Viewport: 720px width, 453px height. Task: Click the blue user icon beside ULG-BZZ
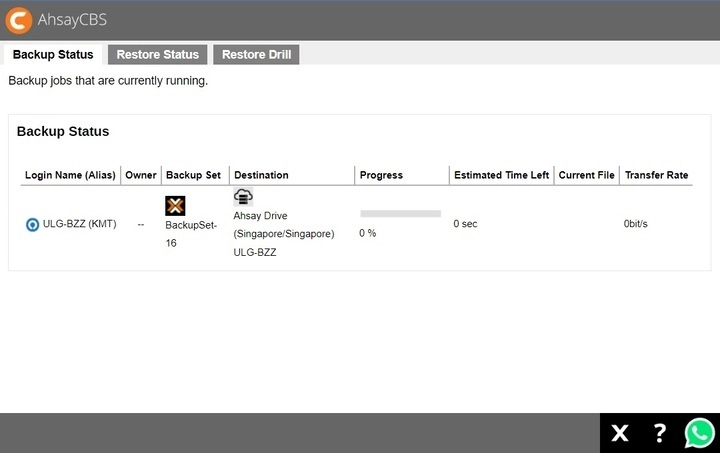click(x=32, y=224)
